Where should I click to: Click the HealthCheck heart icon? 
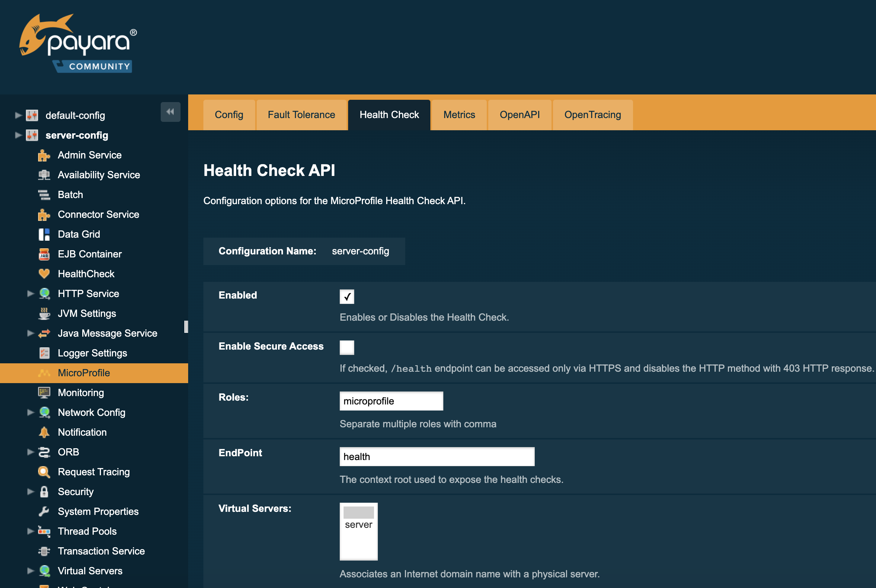pos(45,274)
